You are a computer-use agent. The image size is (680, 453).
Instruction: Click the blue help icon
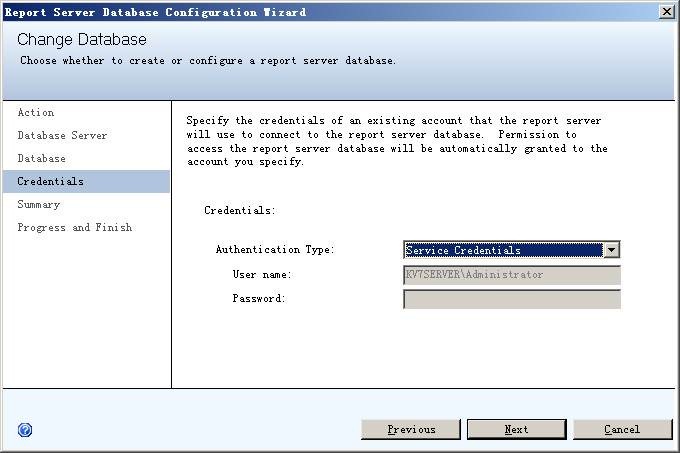click(x=25, y=430)
